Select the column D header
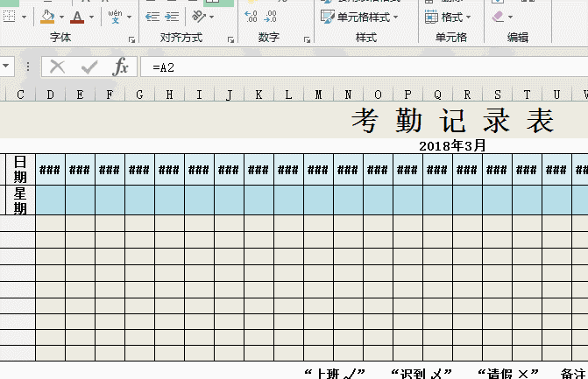588x379 pixels. pos(50,95)
